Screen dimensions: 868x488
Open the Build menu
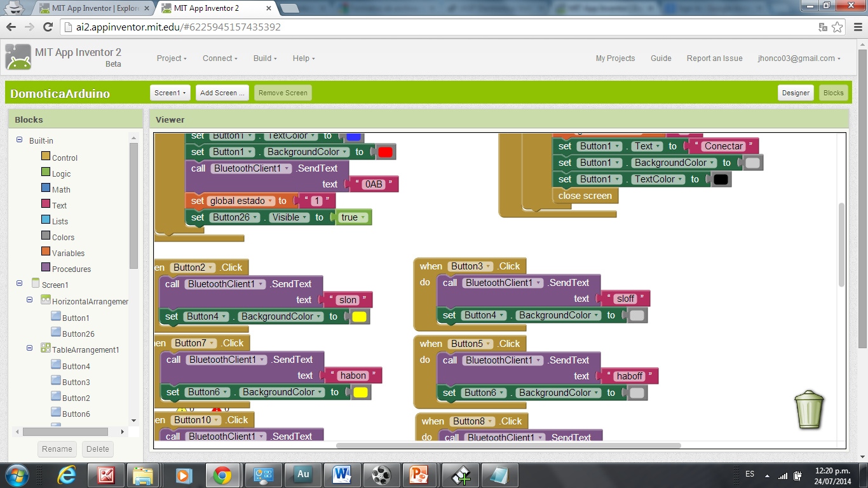(x=265, y=58)
